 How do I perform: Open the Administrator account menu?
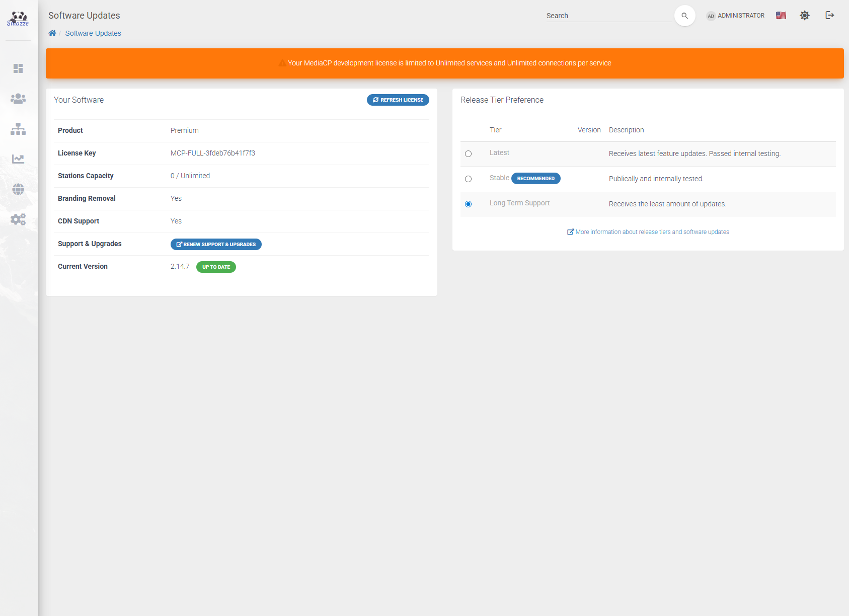735,16
